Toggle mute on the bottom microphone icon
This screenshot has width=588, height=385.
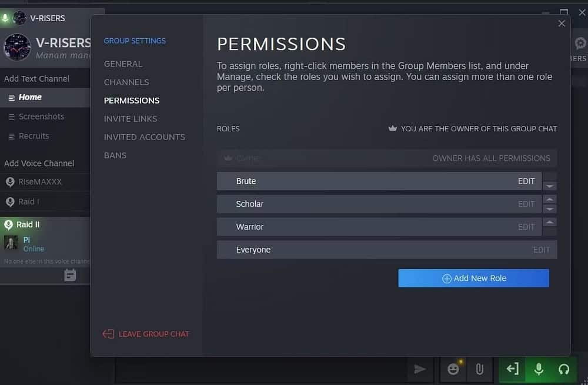tap(539, 370)
